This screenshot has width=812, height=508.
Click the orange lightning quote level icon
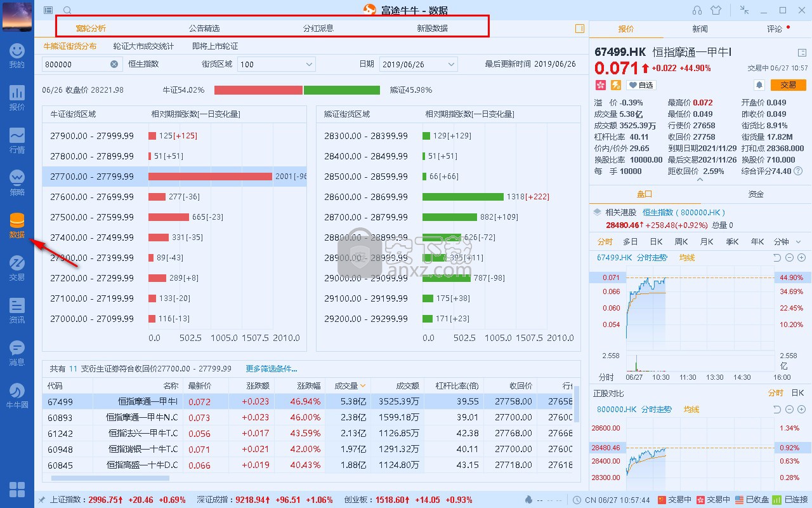click(x=615, y=85)
